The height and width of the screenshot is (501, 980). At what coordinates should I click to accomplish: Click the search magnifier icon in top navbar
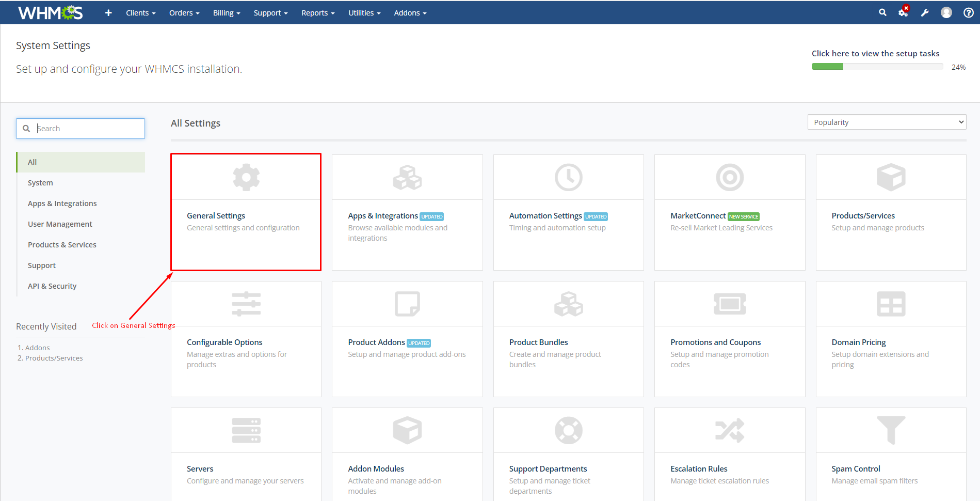pos(882,12)
